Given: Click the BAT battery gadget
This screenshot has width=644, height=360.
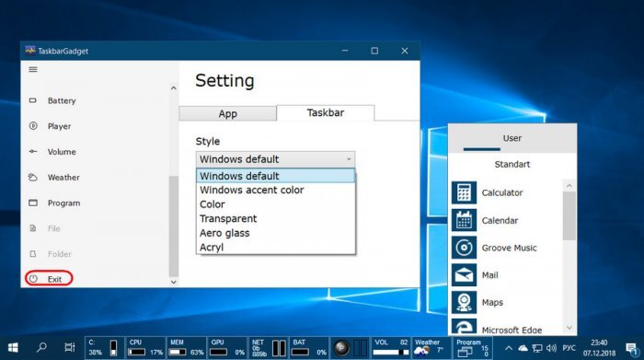Looking at the screenshot, I should point(309,348).
